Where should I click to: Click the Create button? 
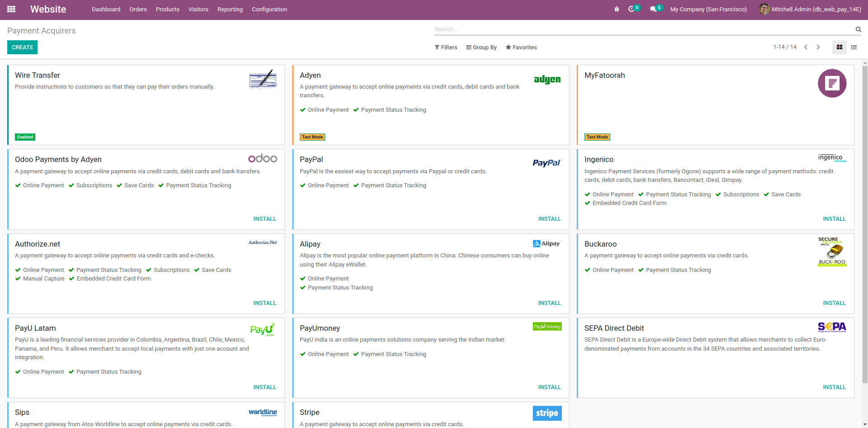coord(23,48)
